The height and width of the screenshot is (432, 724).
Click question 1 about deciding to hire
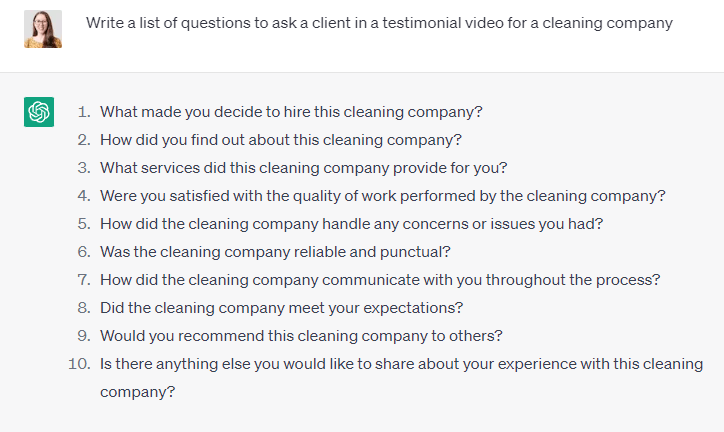coord(291,112)
